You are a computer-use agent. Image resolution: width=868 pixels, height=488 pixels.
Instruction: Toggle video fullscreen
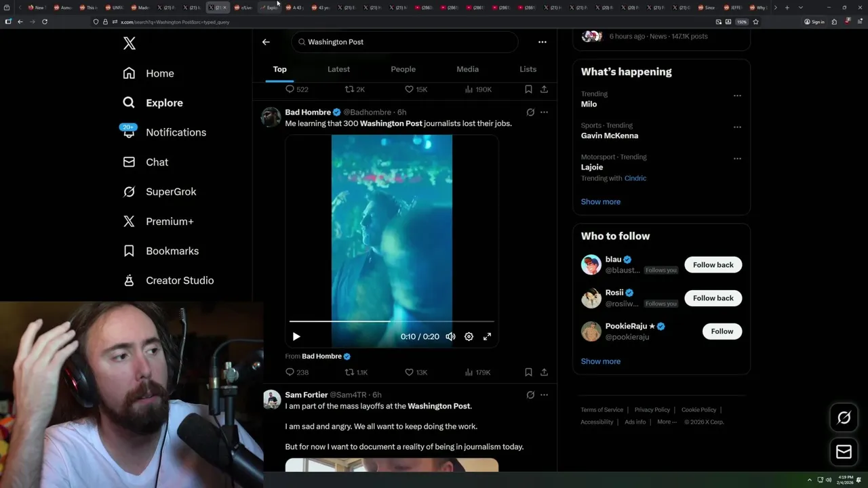pyautogui.click(x=487, y=337)
